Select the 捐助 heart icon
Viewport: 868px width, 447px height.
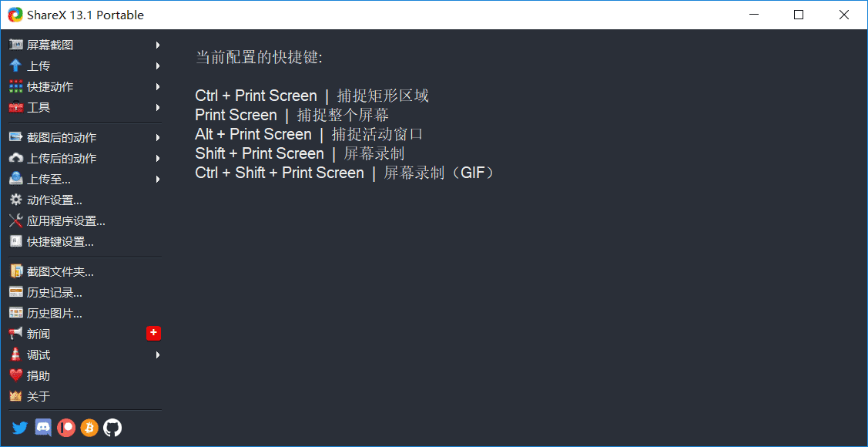point(17,375)
